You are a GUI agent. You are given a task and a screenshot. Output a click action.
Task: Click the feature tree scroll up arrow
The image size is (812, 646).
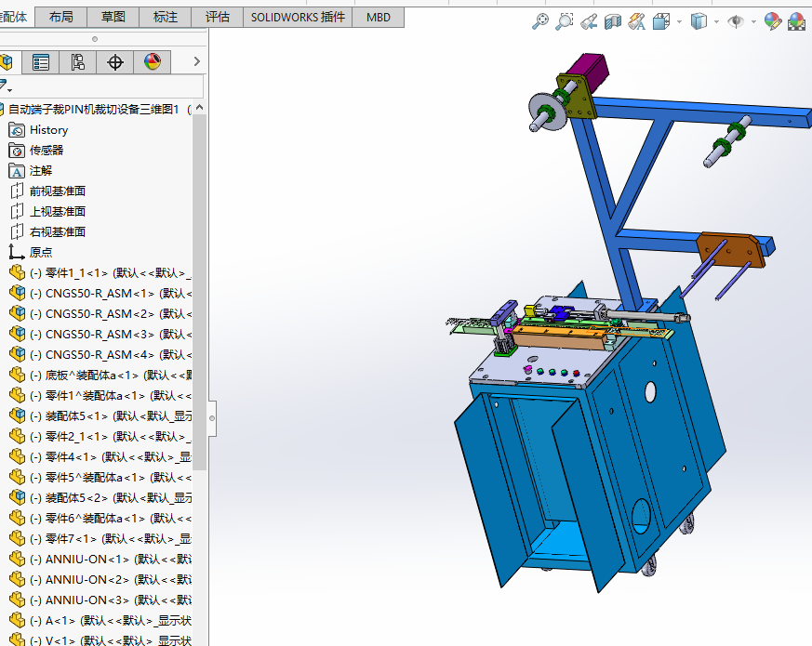pyautogui.click(x=200, y=109)
